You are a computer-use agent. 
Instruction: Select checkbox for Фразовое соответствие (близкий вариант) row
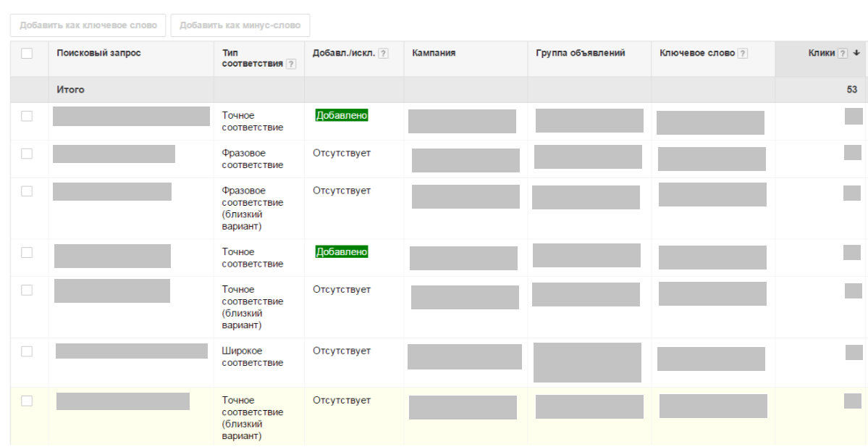point(27,191)
